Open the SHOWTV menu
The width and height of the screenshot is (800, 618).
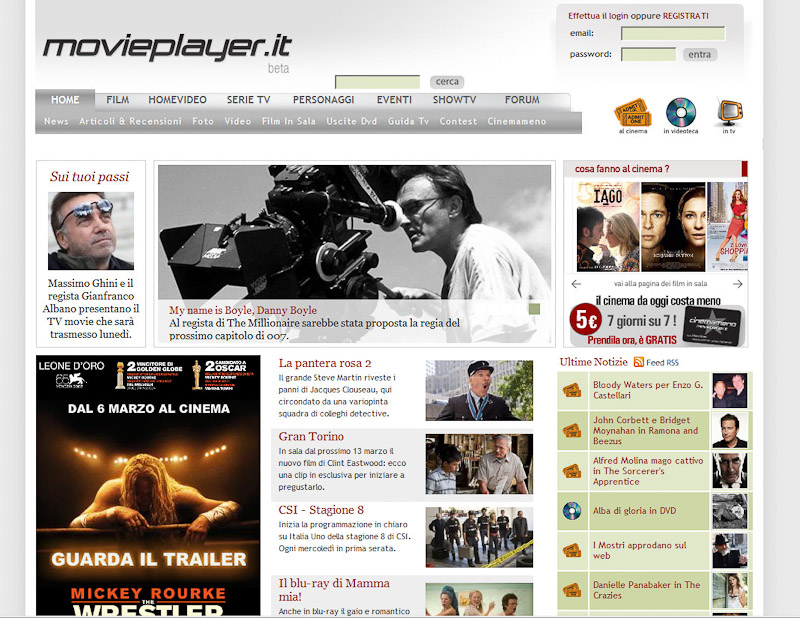[x=454, y=100]
